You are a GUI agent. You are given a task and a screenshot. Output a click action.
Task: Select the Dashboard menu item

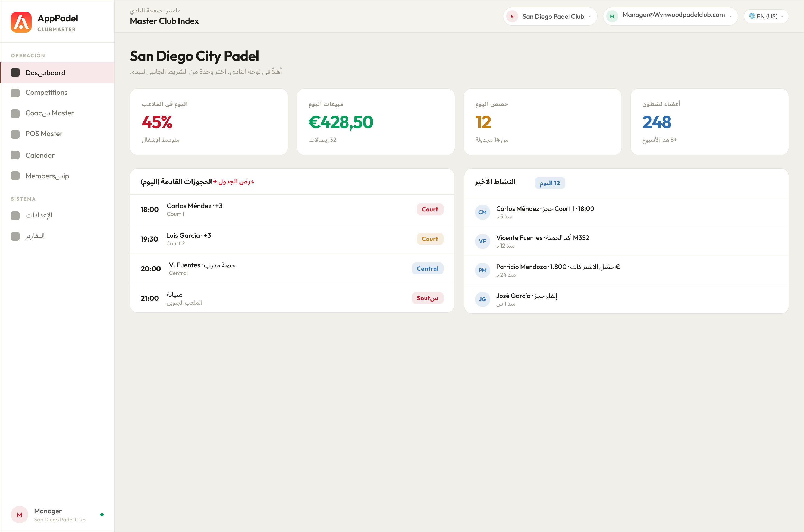[57, 73]
